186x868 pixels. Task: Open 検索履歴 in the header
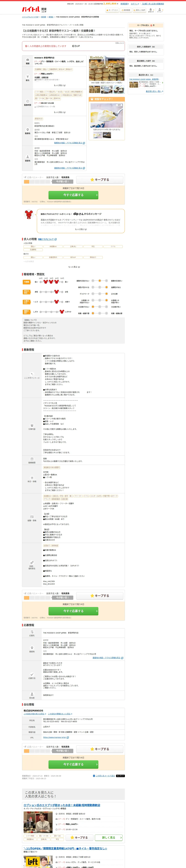pos(126,10)
